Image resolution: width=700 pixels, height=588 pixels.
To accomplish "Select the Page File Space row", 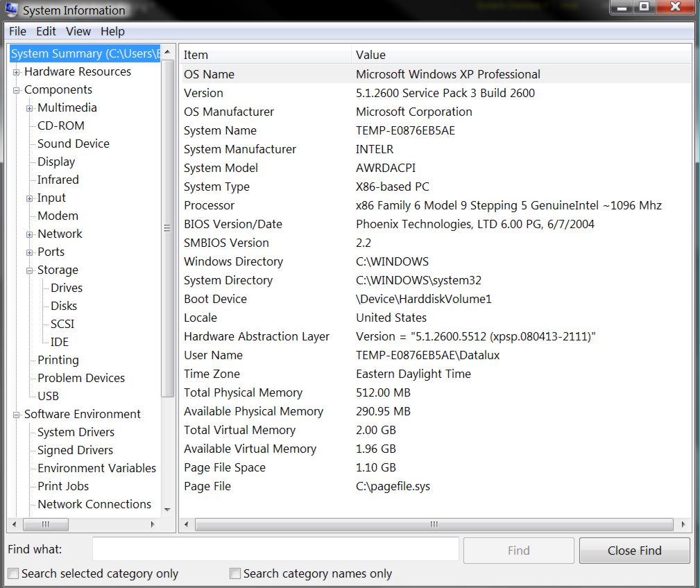I will 436,467.
